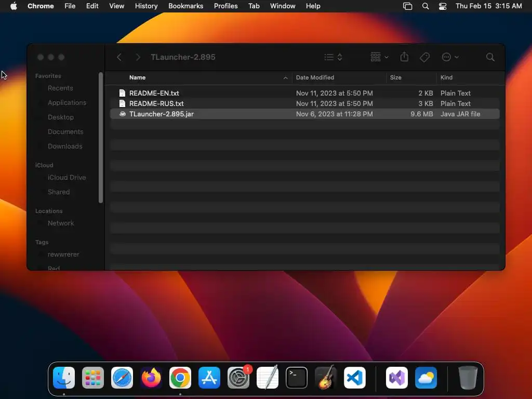Open the App Store from Dock

click(209, 378)
